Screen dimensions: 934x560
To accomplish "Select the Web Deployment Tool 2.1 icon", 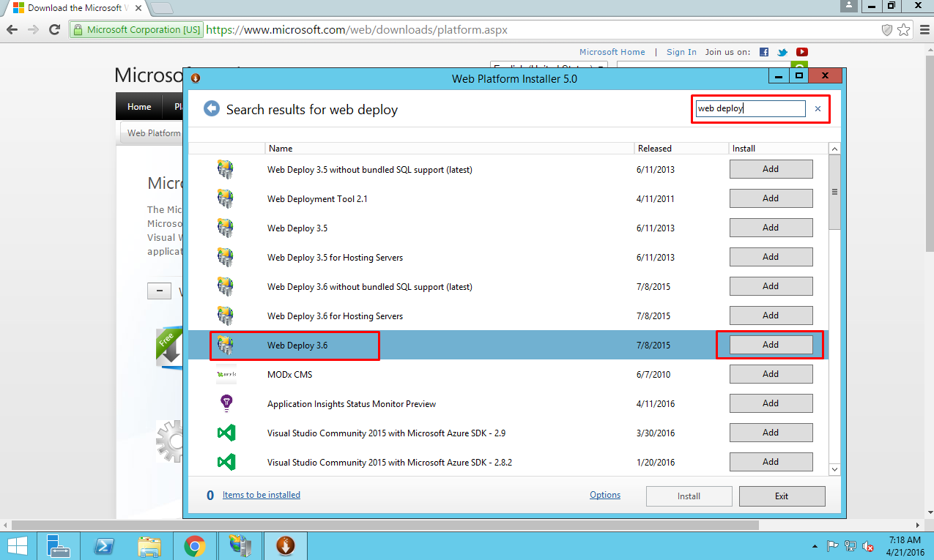I will [x=226, y=198].
